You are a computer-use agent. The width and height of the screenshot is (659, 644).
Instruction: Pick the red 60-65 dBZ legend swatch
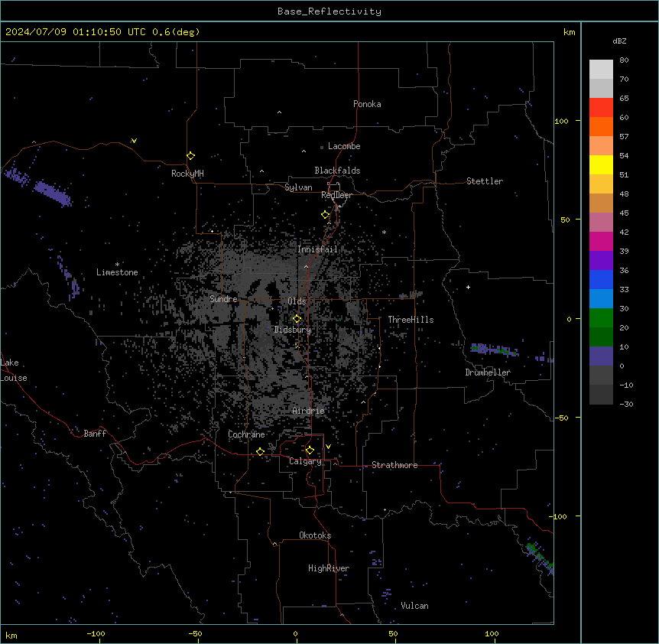click(601, 108)
